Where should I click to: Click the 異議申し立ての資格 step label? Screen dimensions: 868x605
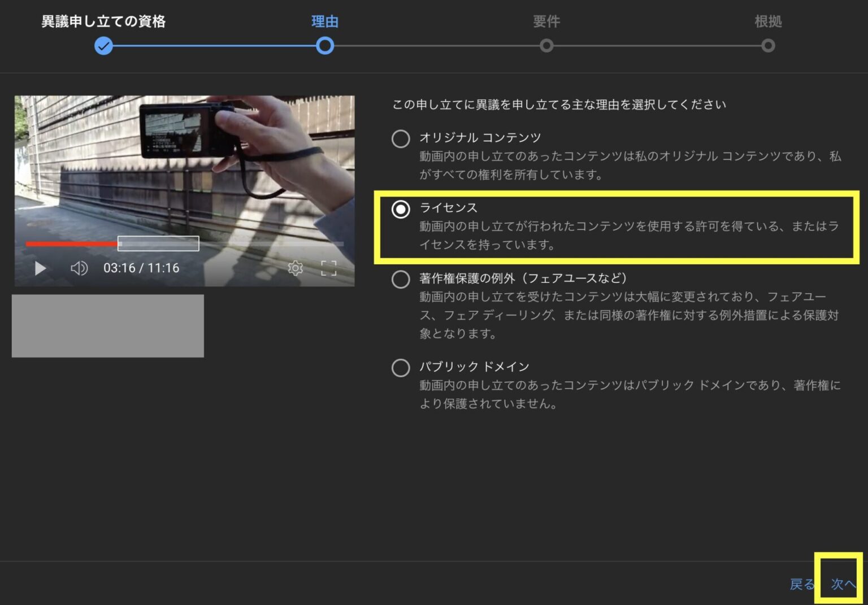coord(103,21)
